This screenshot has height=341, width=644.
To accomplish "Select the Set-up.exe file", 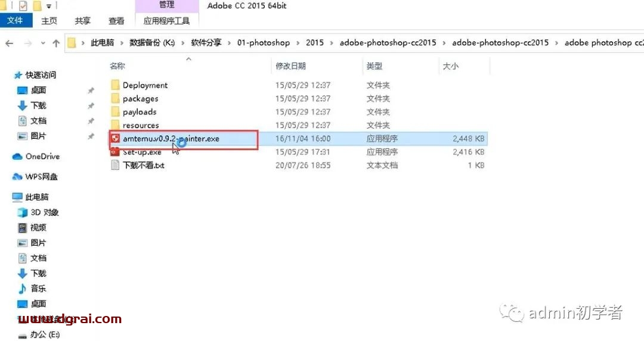I will [142, 152].
